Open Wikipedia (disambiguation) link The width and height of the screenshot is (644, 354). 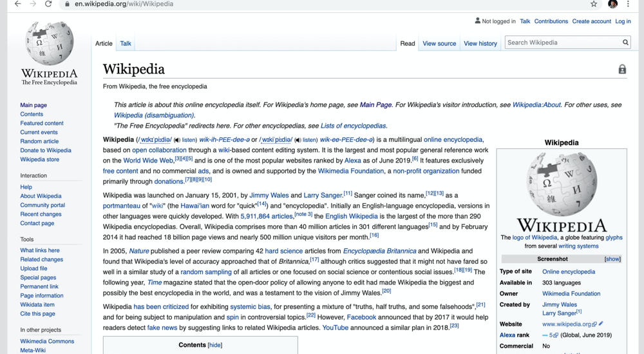[x=154, y=115]
